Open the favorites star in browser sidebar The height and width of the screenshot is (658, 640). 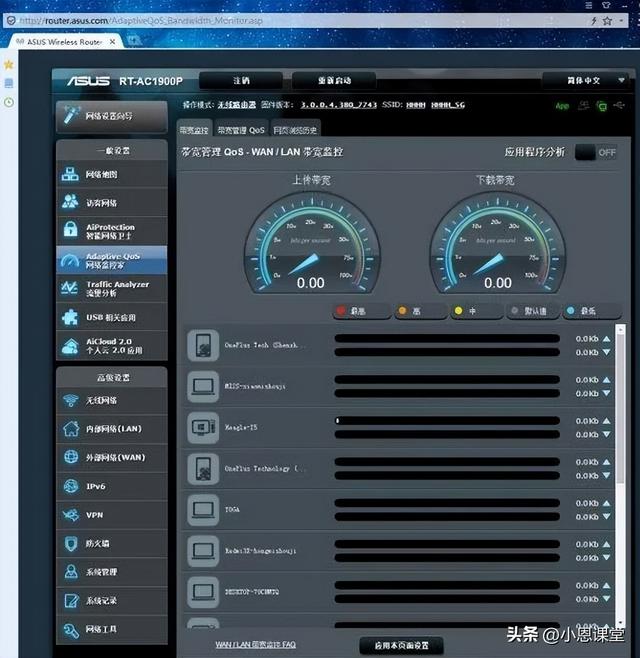coord(9,64)
